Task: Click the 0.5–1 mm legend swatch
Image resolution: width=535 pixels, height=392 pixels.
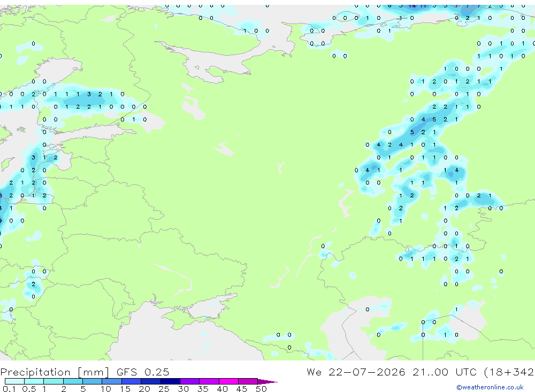Action: (x=34, y=381)
